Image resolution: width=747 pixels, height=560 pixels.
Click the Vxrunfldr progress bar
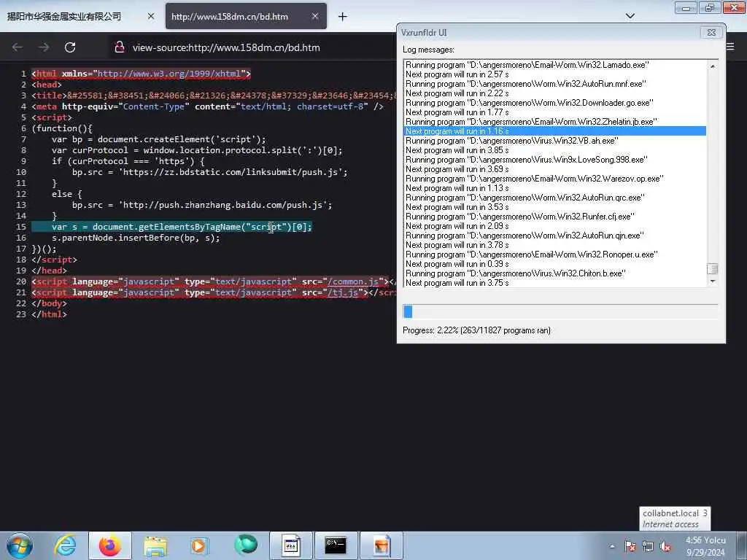(x=560, y=311)
